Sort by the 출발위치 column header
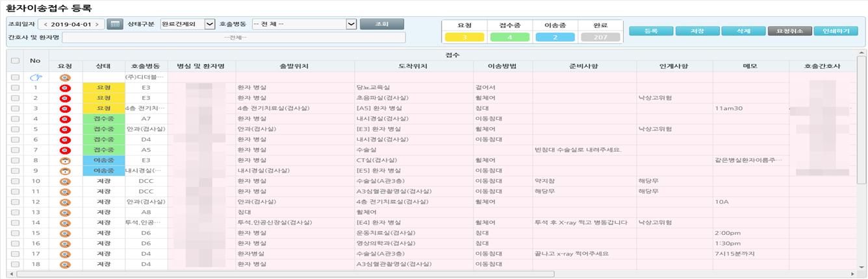This screenshot has height=279, width=868. [x=295, y=66]
